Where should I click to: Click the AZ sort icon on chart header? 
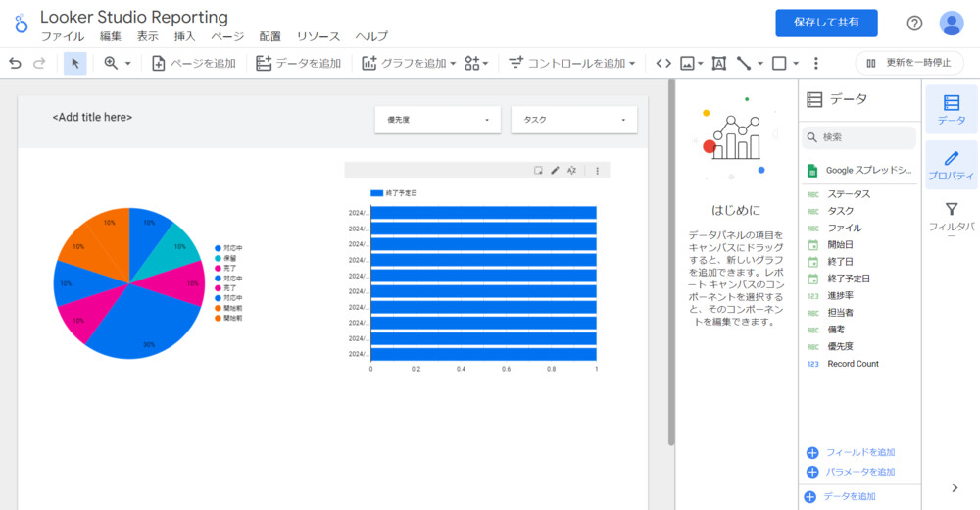tap(572, 170)
